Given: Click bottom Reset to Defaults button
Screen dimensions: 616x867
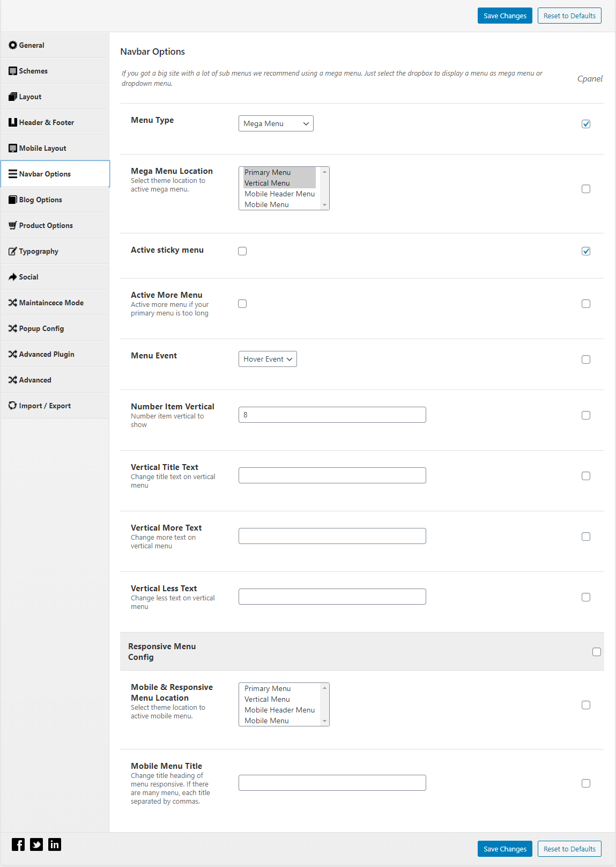Looking at the screenshot, I should [569, 849].
